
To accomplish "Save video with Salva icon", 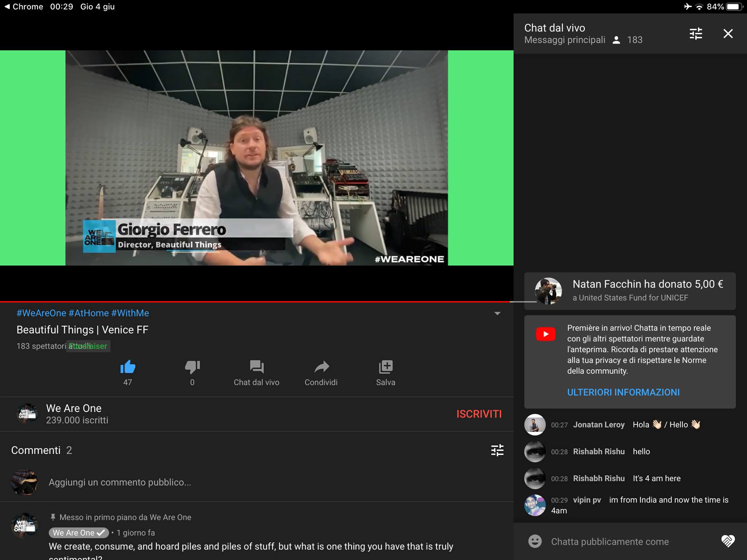I will pyautogui.click(x=386, y=373).
